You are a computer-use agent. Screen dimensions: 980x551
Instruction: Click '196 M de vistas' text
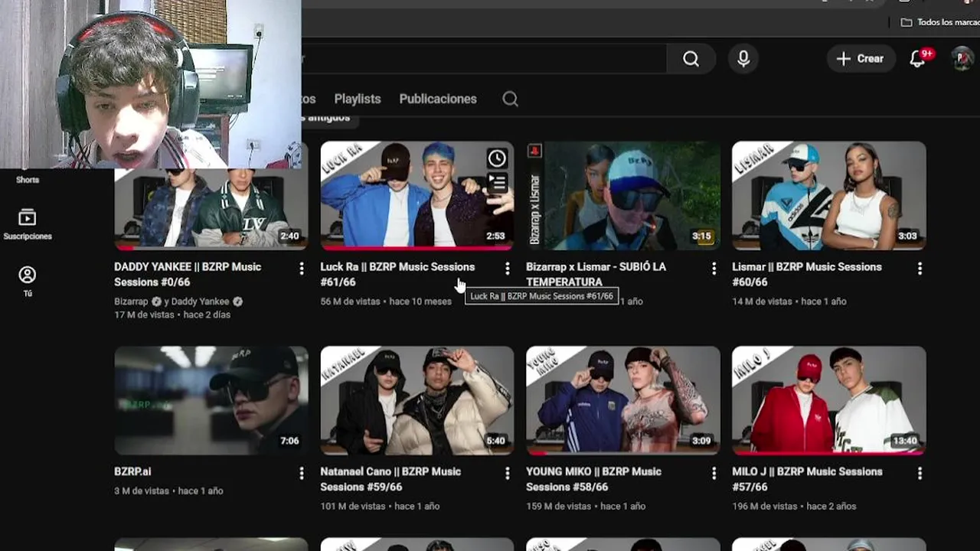coord(765,506)
